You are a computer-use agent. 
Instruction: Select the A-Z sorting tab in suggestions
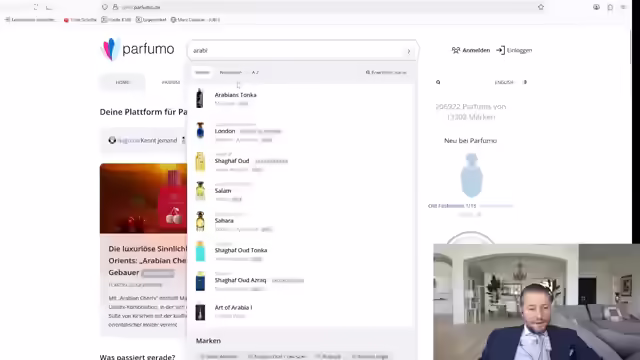pos(255,72)
